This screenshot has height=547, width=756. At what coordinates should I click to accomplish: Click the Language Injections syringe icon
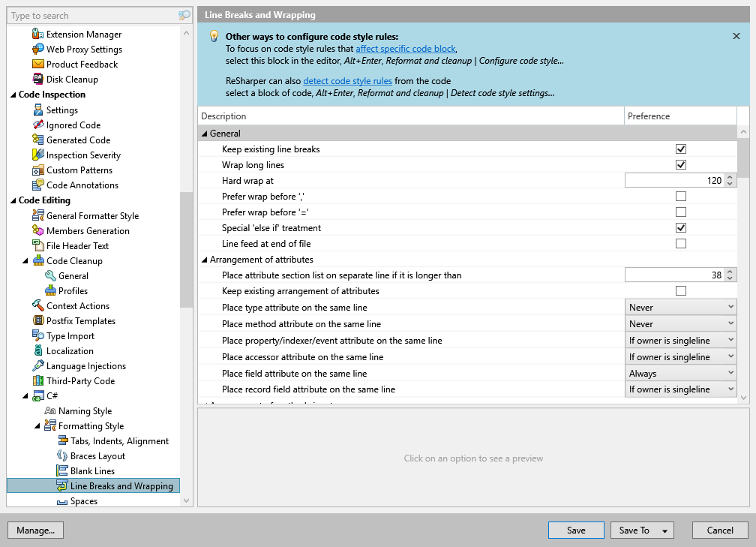tap(38, 366)
